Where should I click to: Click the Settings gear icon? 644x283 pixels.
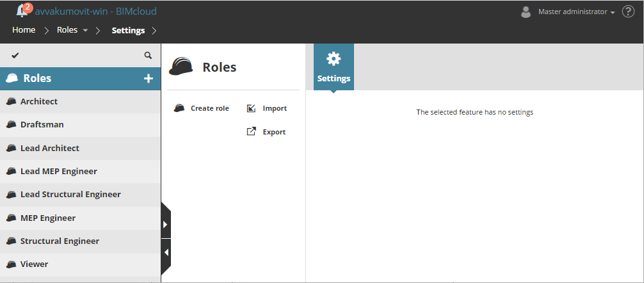[334, 60]
